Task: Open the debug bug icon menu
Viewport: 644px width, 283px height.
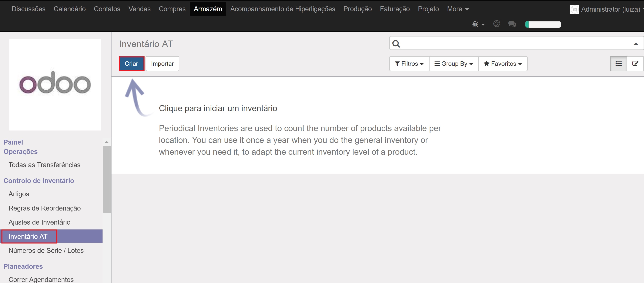Action: [478, 24]
